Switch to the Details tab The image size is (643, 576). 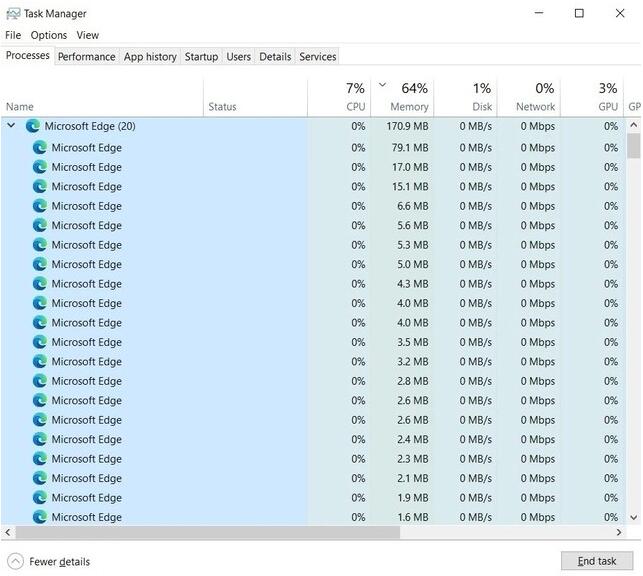(x=275, y=57)
